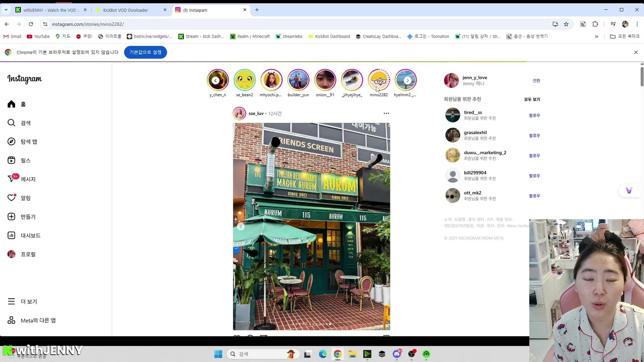Image resolution: width=644 pixels, height=362 pixels.
Task: Open jenn_y_love profile name
Action: point(474,77)
